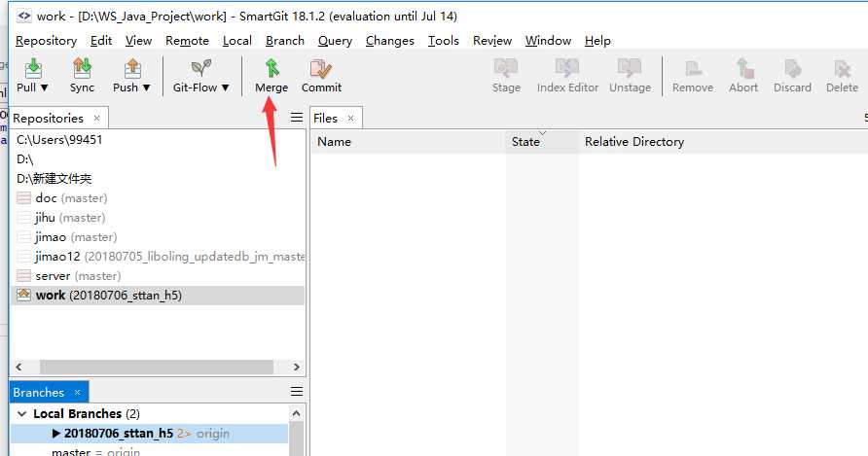Viewport: 868px width, 456px height.
Task: Select the server (master) repository
Action: tap(158, 275)
